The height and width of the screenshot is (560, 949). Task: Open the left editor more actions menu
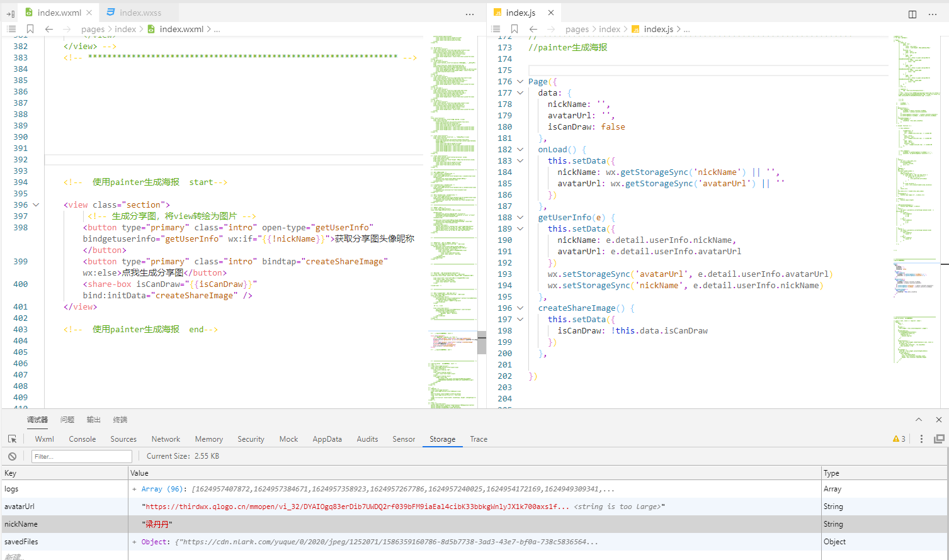point(470,14)
